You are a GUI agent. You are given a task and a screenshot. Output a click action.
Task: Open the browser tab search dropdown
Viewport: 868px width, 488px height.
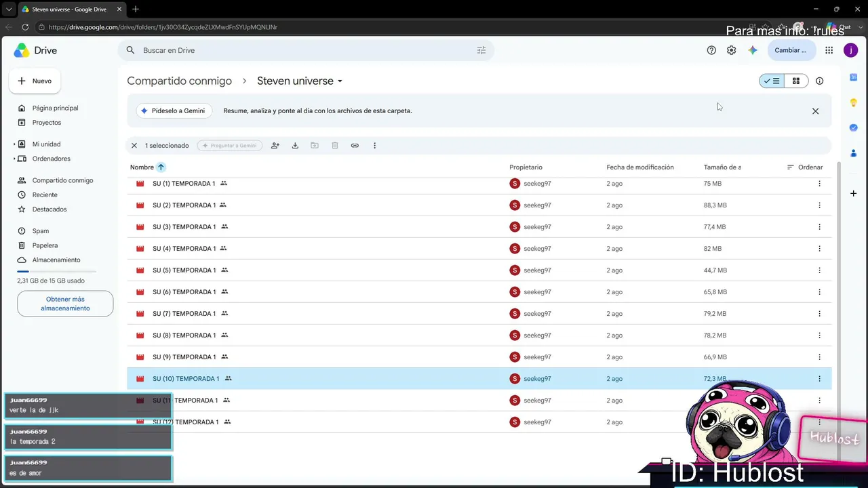click(x=9, y=9)
